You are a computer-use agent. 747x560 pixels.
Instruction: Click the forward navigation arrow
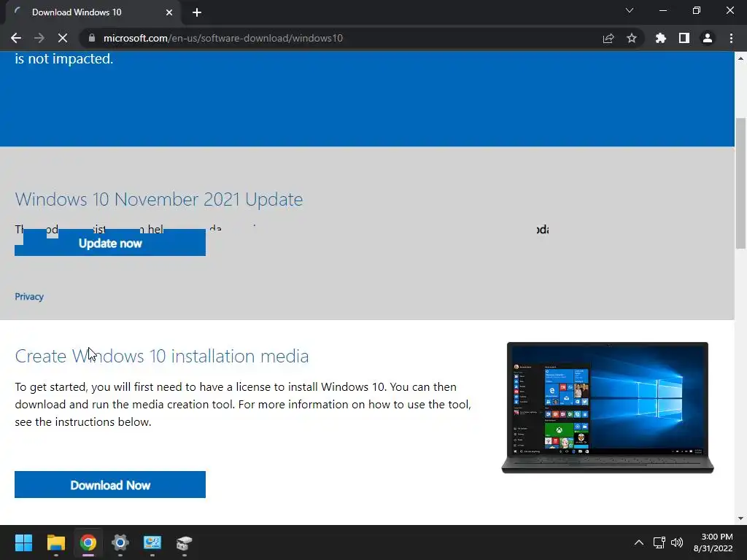click(39, 38)
